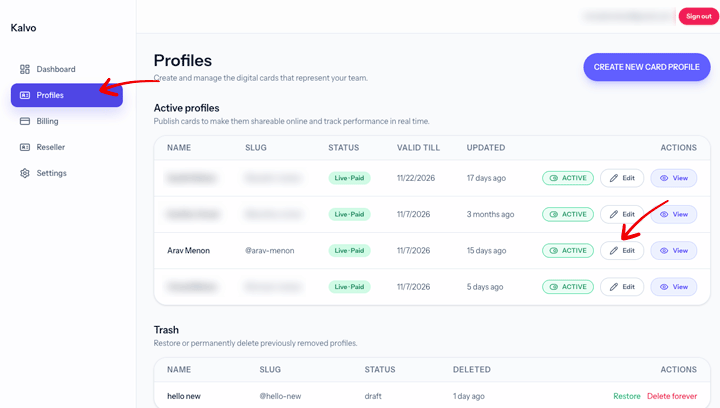Open the Reseller sidebar icon

[25, 147]
